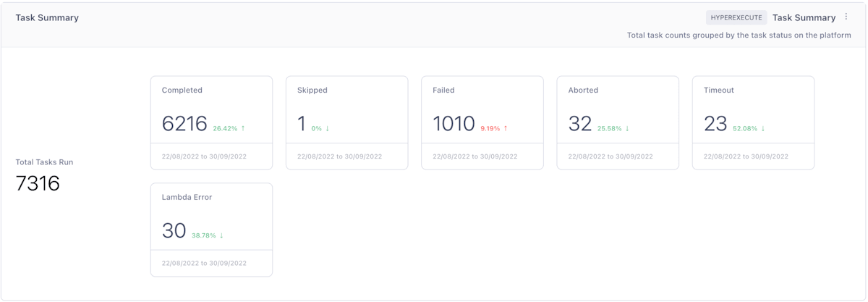Click the date range on Aborted card
Viewport: 868px width, 302px height.
610,156
